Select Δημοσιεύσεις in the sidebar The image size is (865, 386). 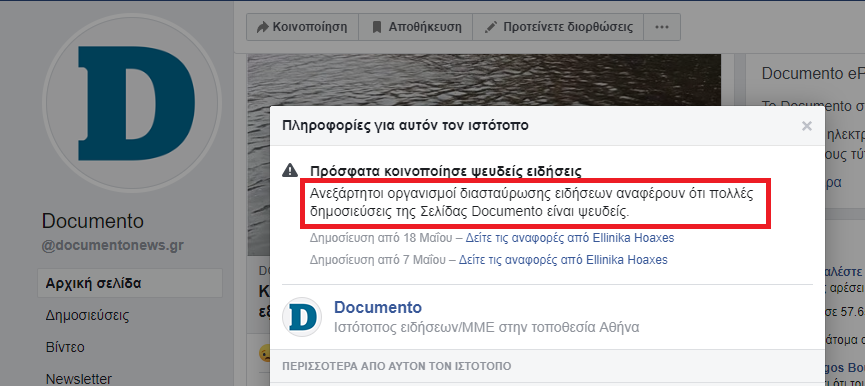click(87, 315)
